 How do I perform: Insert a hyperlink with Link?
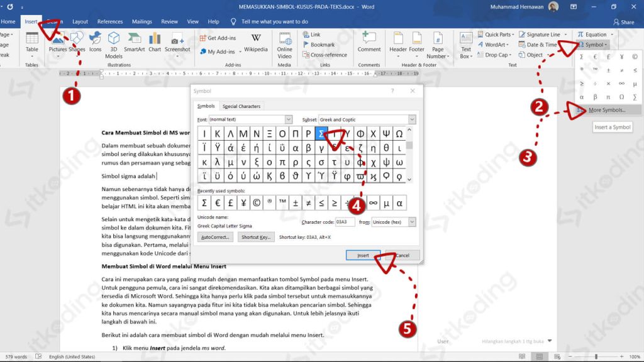[x=312, y=35]
